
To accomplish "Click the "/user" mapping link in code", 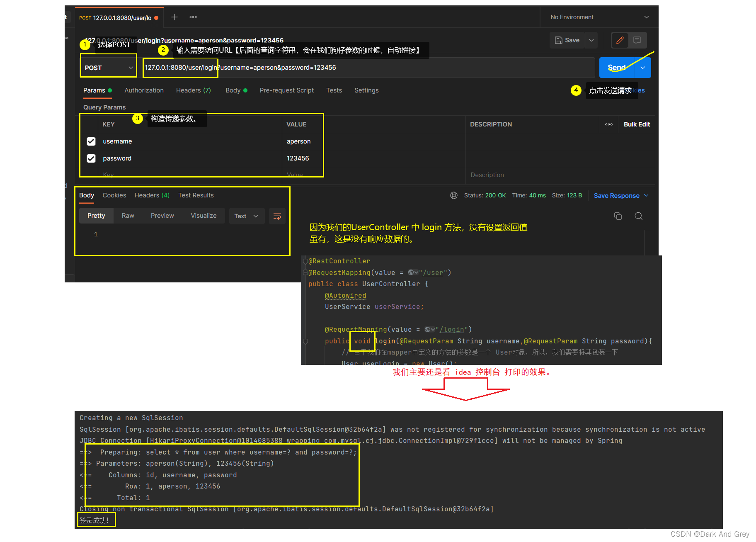I will [x=433, y=273].
